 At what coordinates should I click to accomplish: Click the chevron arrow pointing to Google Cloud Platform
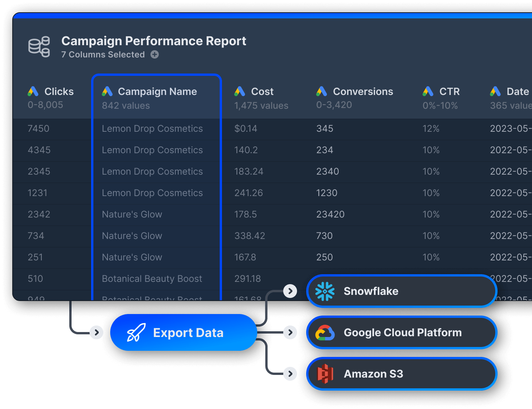point(290,332)
